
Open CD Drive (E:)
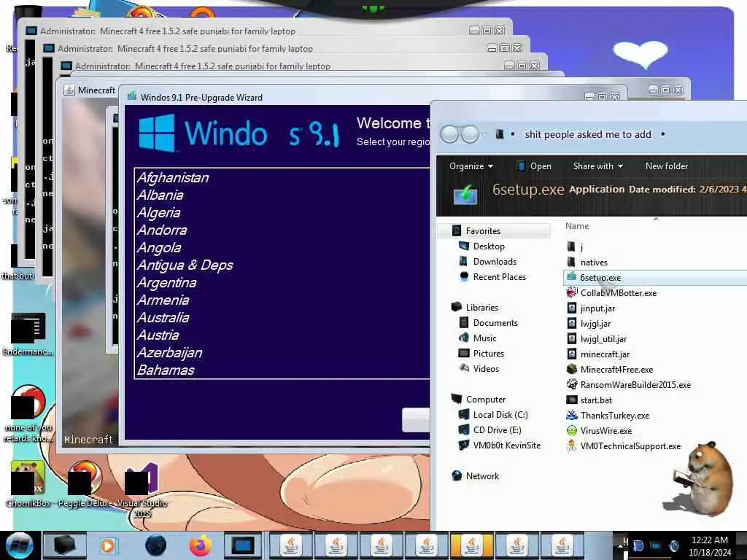pos(497,430)
